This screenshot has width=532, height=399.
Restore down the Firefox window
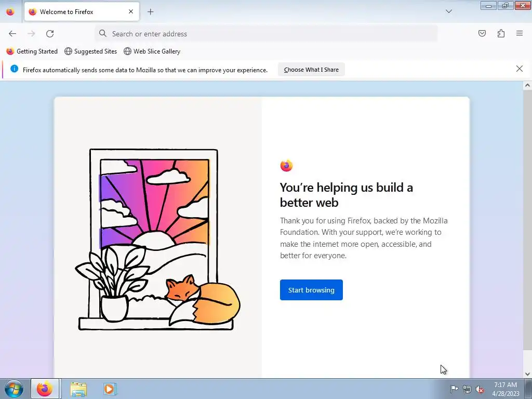point(505,5)
